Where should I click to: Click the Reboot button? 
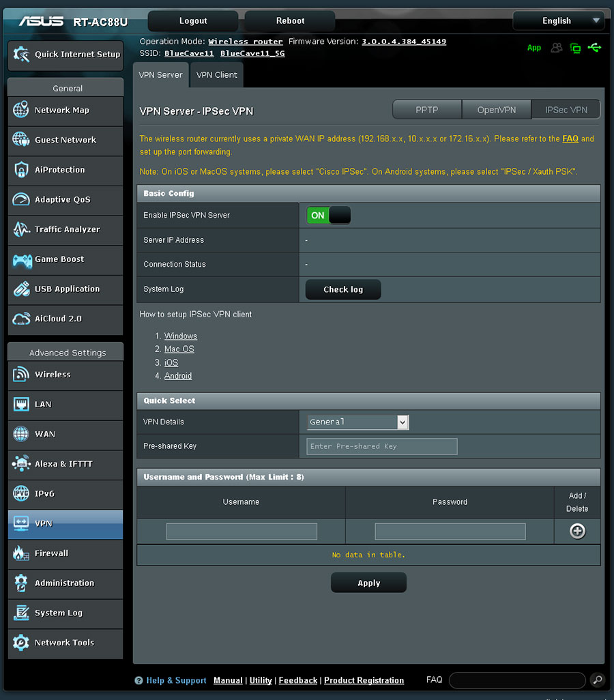click(x=290, y=21)
